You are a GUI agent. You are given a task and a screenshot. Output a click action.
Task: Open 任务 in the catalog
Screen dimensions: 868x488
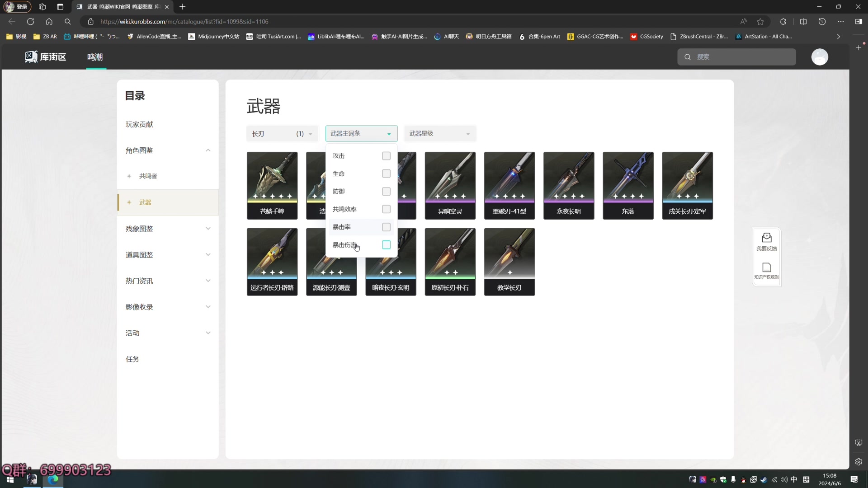[x=132, y=359]
